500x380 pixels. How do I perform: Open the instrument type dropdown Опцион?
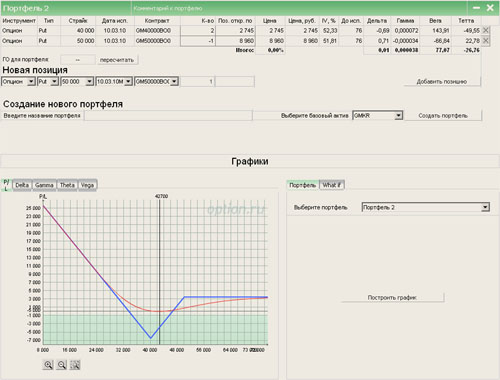31,81
